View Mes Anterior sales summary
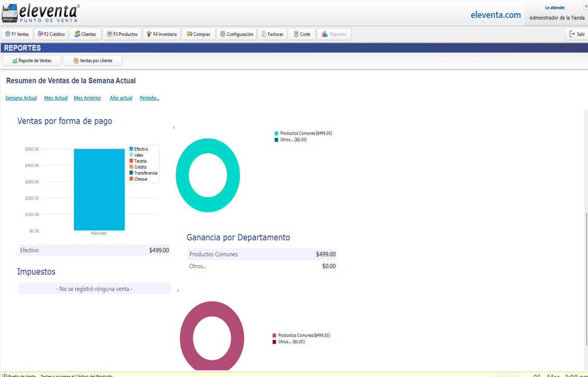Screen dimensions: 588x377 coord(87,98)
